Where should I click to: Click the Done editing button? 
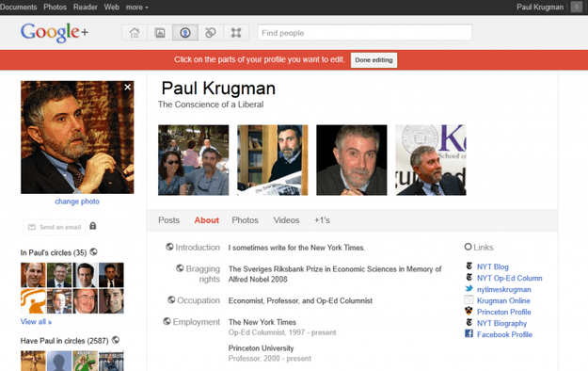coord(373,60)
